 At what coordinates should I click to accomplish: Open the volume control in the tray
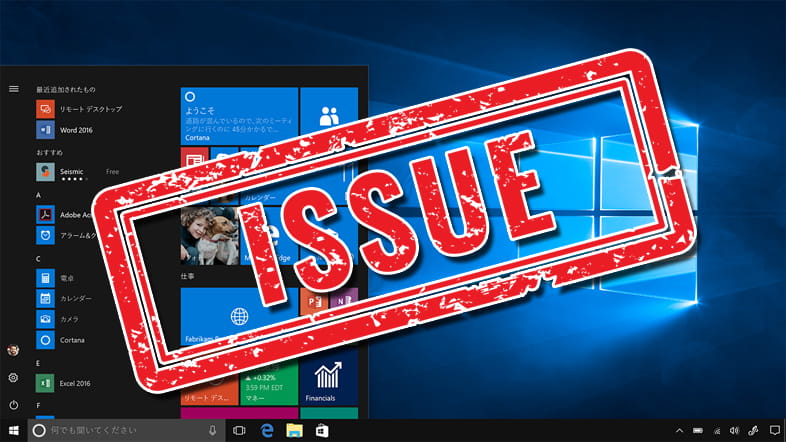point(734,430)
